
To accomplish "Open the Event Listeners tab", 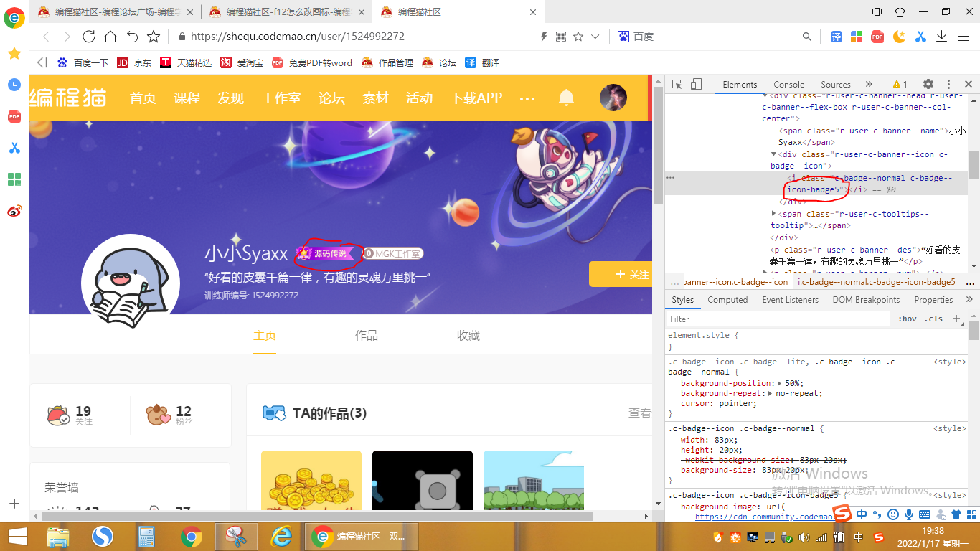I will click(790, 300).
